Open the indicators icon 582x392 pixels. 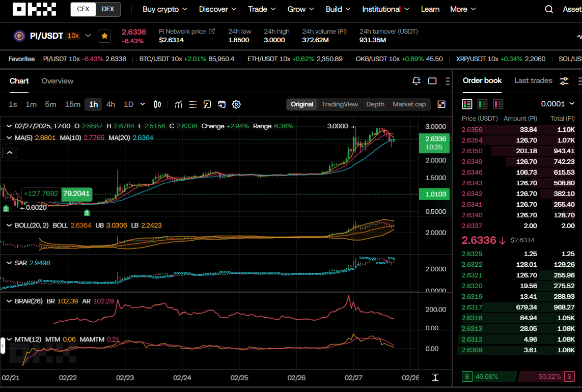pyautogui.click(x=179, y=104)
